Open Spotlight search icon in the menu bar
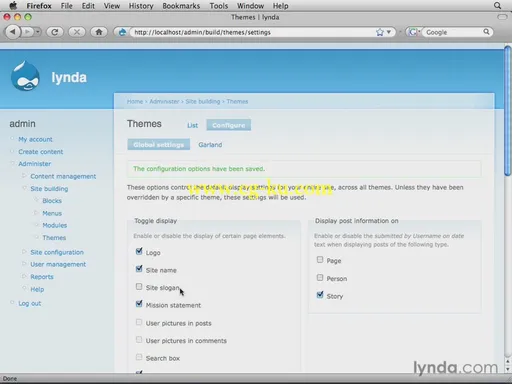Image resolution: width=512 pixels, height=384 pixels. 497,5
